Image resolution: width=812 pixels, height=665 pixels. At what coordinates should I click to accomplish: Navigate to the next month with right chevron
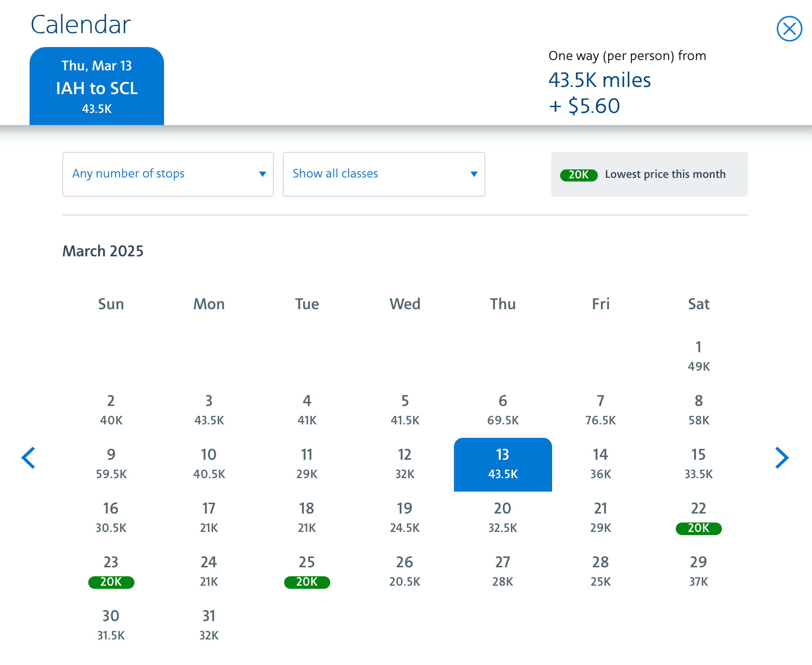coord(782,458)
